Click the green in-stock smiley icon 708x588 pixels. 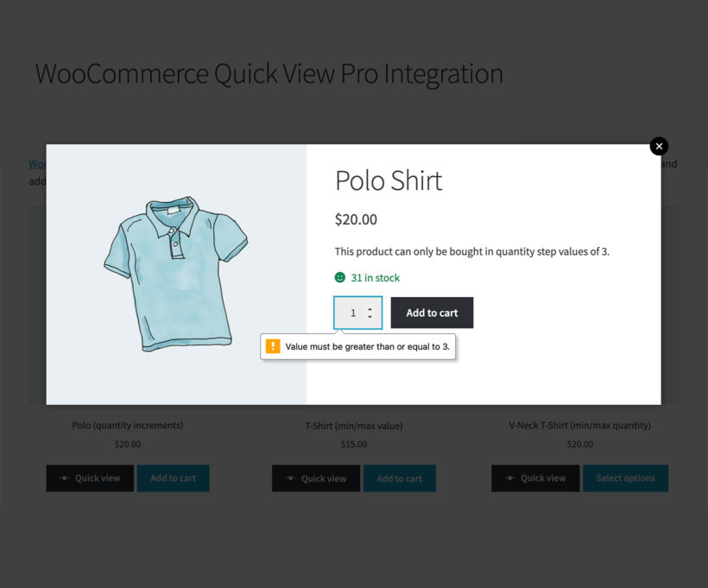[341, 278]
